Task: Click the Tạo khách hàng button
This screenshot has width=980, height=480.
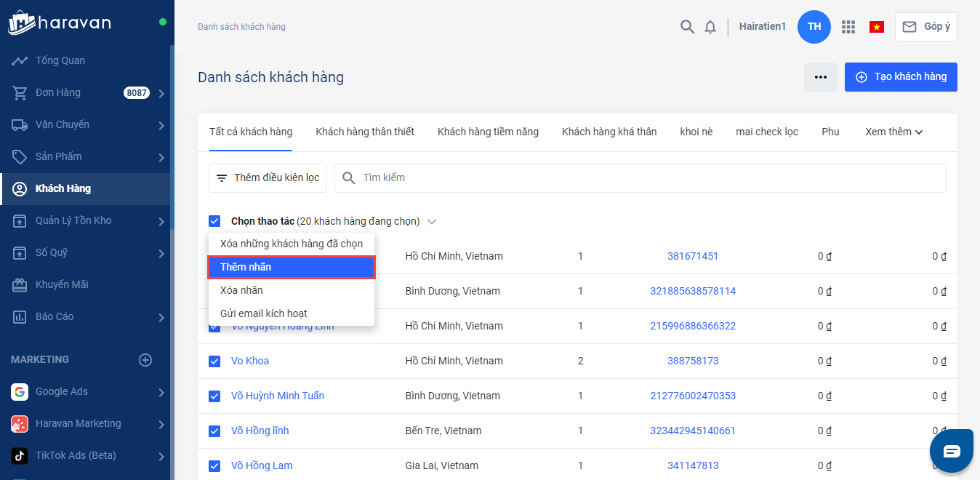Action: 901,77
